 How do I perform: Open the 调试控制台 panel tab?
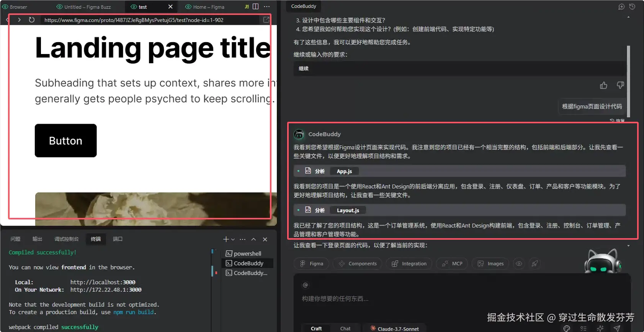pyautogui.click(x=67, y=239)
